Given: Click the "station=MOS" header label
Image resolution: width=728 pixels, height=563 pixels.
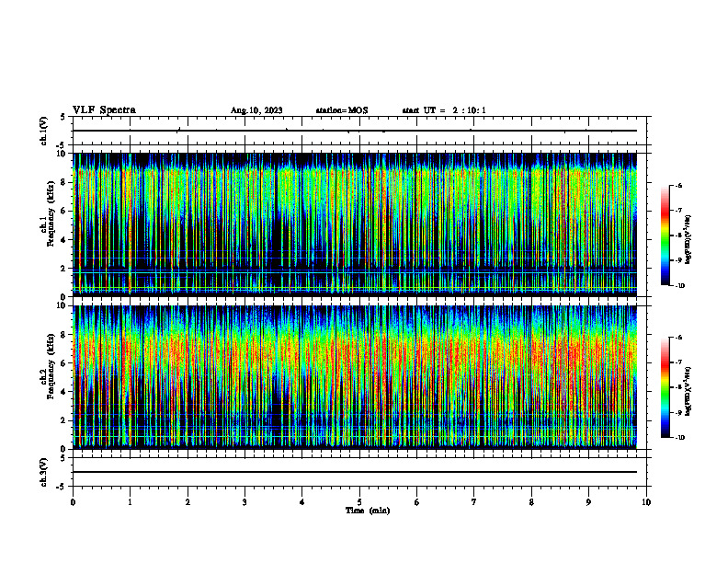Looking at the screenshot, I should pos(342,110).
